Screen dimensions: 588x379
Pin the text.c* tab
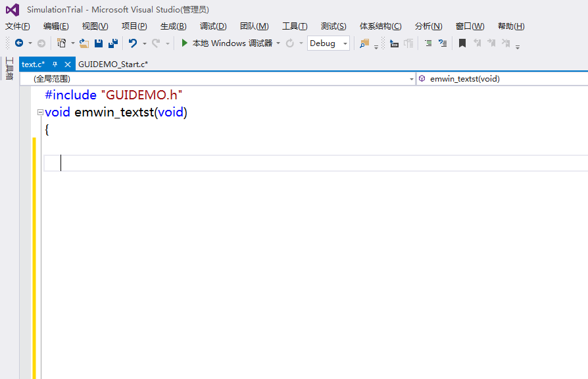click(x=55, y=64)
